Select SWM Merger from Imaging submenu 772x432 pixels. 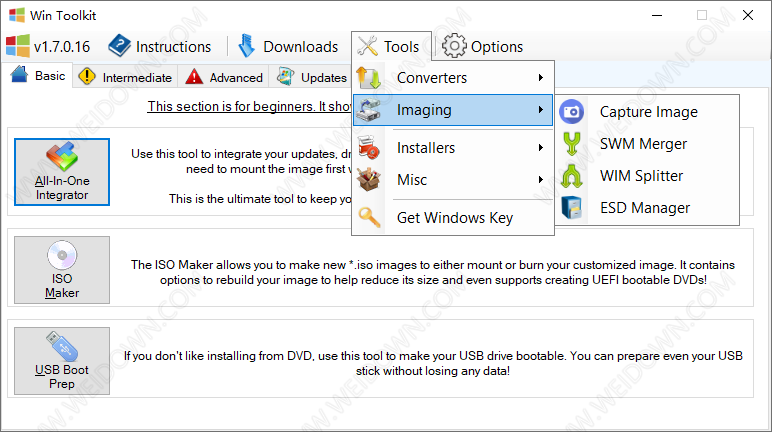(647, 144)
